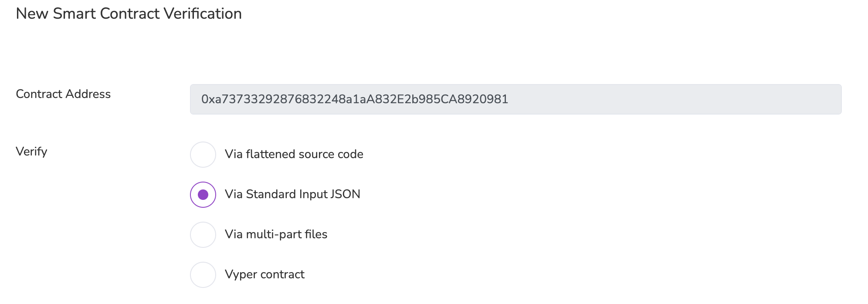Select the Via multi-part files radio button

[x=203, y=235]
